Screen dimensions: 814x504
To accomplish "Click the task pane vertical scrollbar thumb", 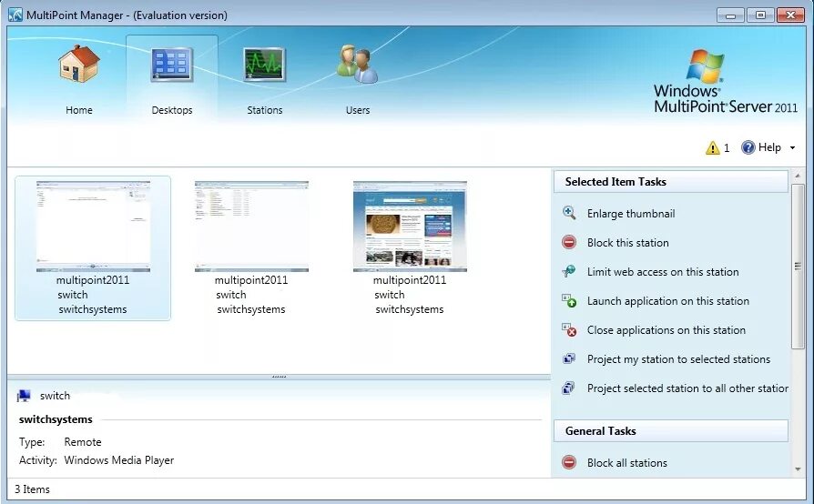I will click(x=798, y=266).
